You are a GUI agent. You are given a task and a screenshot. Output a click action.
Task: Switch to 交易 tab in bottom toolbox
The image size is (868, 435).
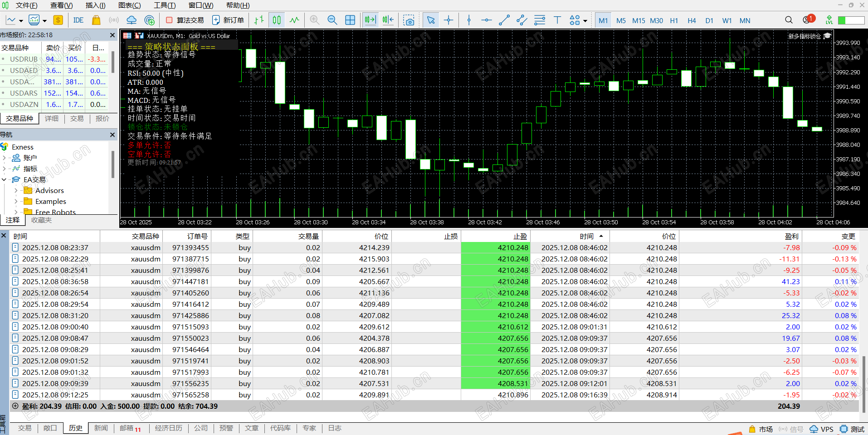coord(24,428)
